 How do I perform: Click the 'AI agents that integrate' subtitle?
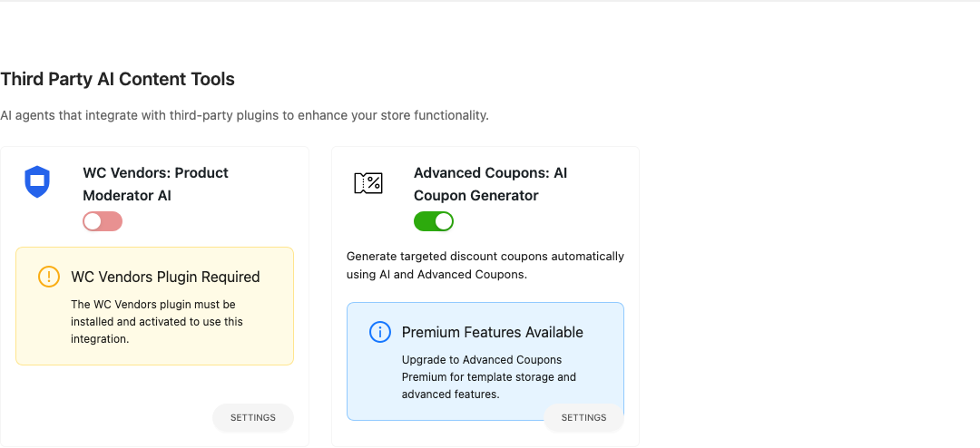[244, 115]
